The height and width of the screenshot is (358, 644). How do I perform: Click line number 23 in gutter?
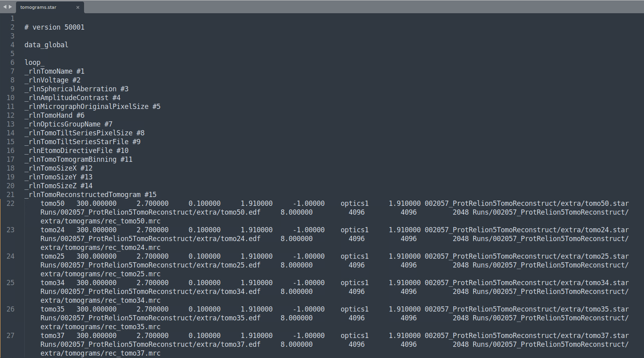coord(10,230)
